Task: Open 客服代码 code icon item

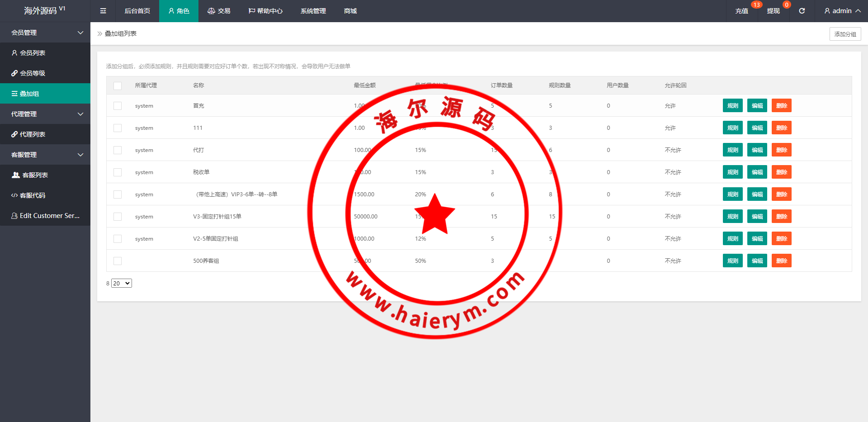Action: point(28,195)
